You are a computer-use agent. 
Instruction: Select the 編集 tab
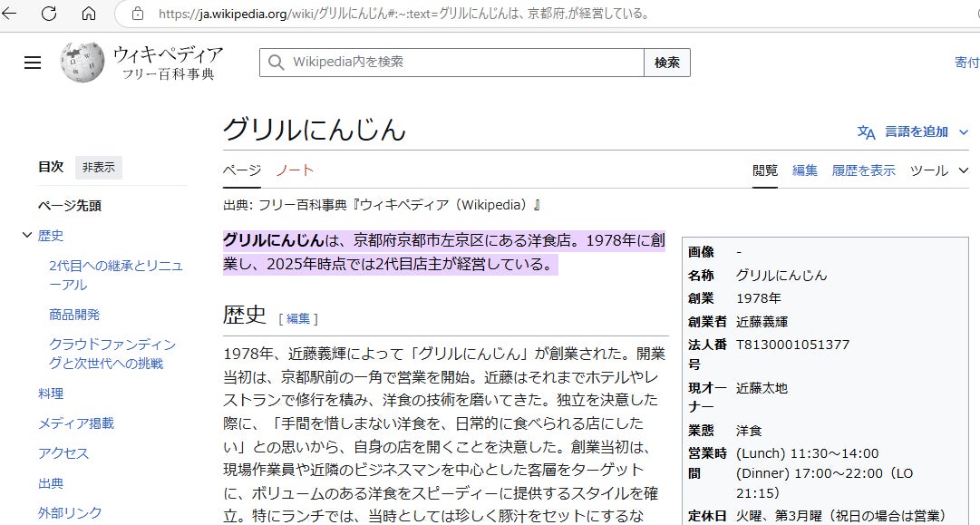pos(805,170)
